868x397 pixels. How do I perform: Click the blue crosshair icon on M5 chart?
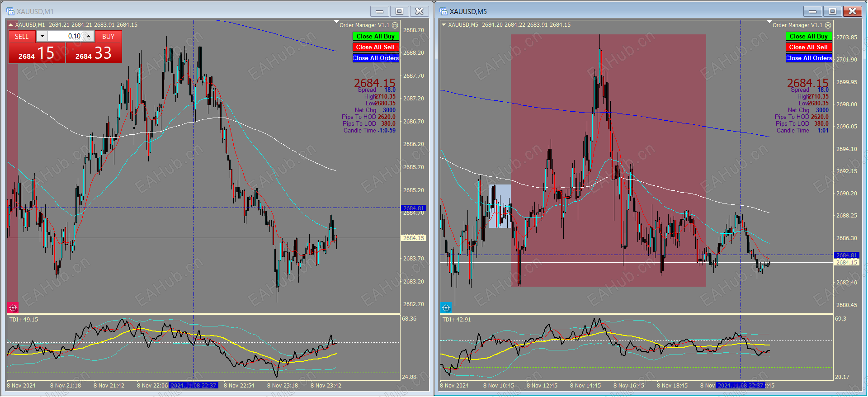click(446, 308)
